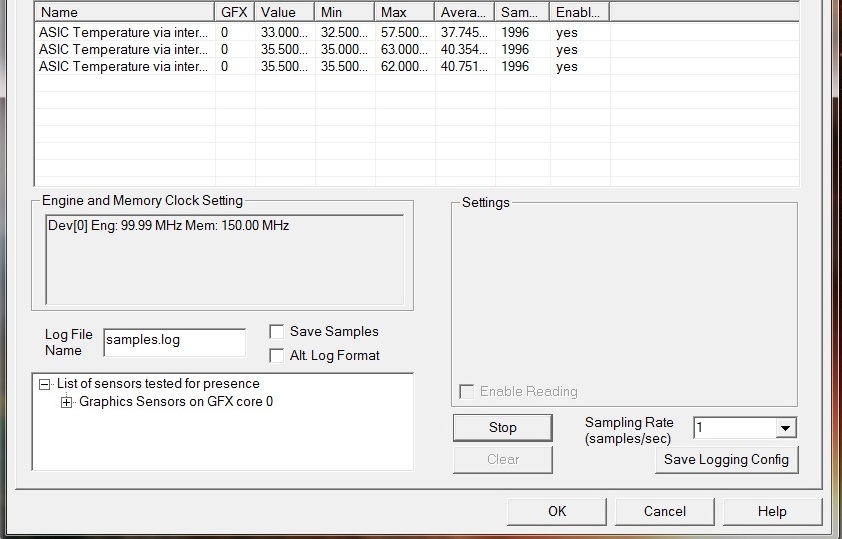Check the Save Samples checkbox
842x539 pixels.
[277, 332]
